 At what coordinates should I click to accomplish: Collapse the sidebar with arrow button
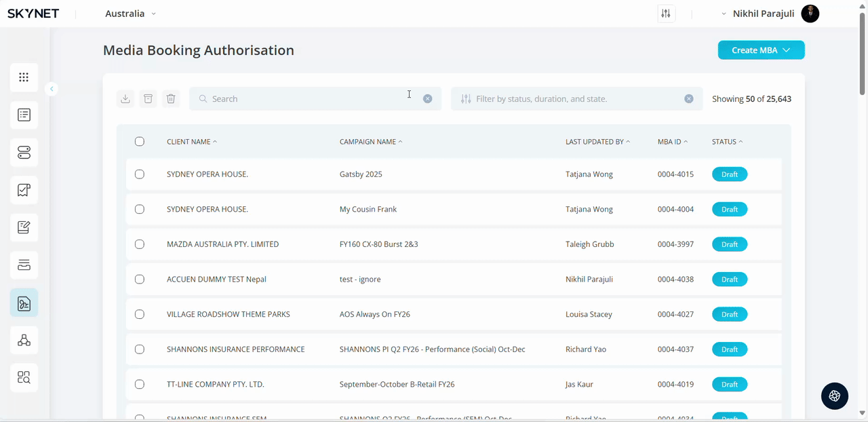(52, 89)
